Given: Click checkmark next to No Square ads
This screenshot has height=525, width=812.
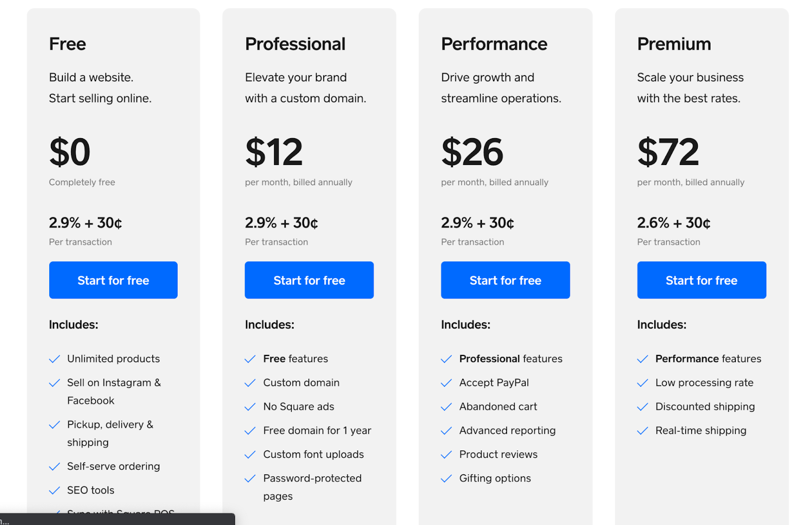Looking at the screenshot, I should point(250,407).
